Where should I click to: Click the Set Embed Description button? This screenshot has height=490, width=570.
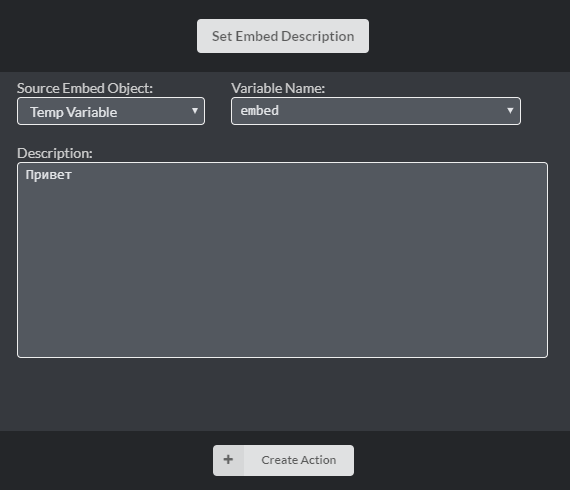(283, 36)
